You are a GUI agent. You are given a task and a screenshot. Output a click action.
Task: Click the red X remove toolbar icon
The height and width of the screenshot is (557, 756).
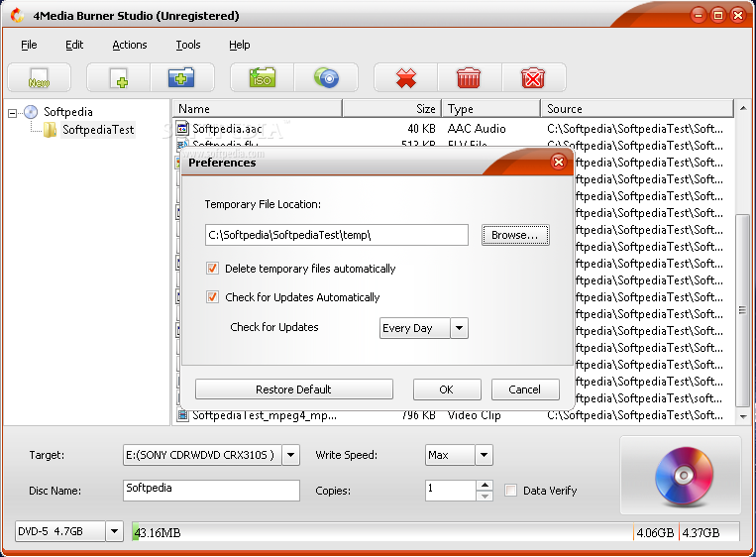(406, 77)
